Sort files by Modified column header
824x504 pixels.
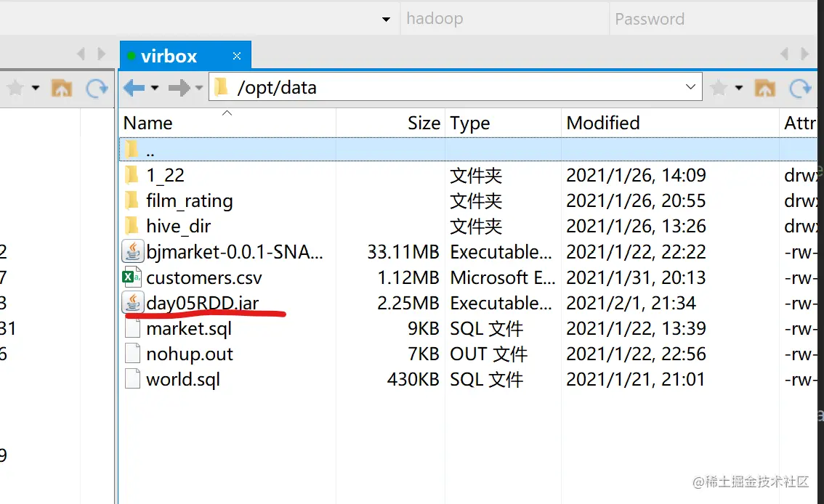pyautogui.click(x=603, y=123)
